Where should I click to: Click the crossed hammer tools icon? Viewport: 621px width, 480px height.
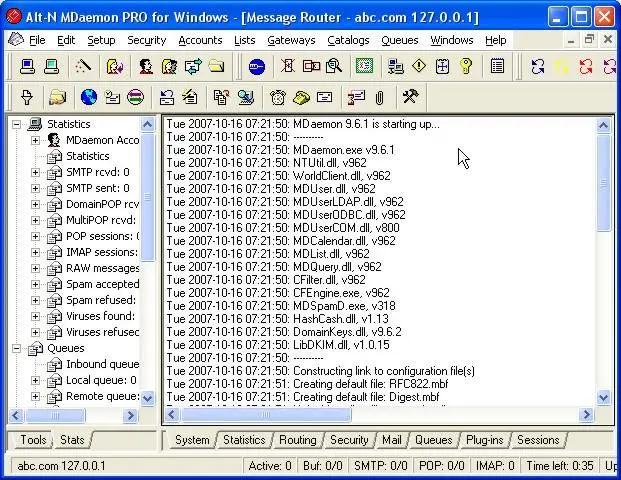(x=410, y=97)
